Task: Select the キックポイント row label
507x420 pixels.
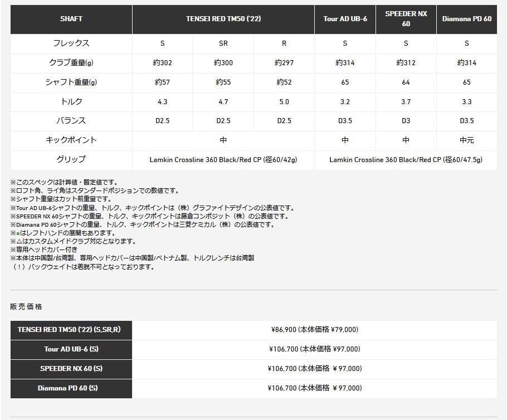Action: tap(71, 140)
